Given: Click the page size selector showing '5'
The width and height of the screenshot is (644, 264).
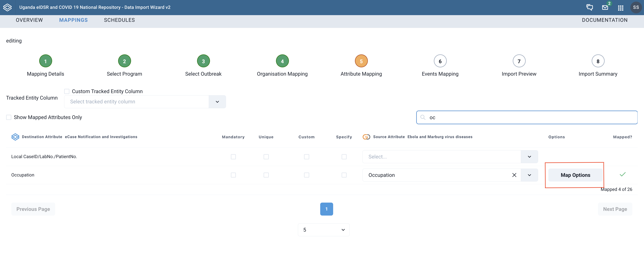Looking at the screenshot, I should pyautogui.click(x=322, y=229).
